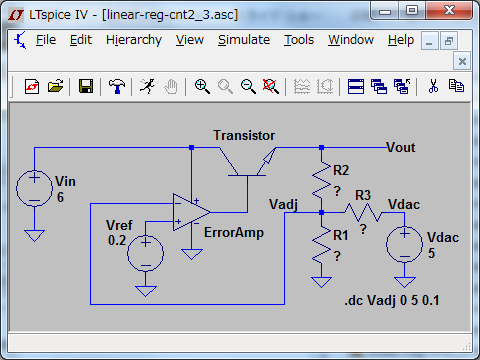This screenshot has width=480, height=360.
Task: Click the 'Vref' source name
Action: (x=119, y=225)
